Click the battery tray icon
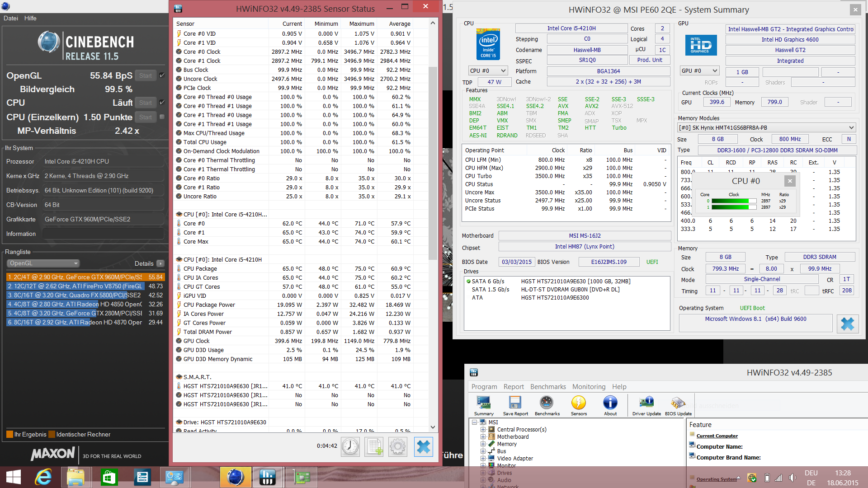 coord(767,478)
